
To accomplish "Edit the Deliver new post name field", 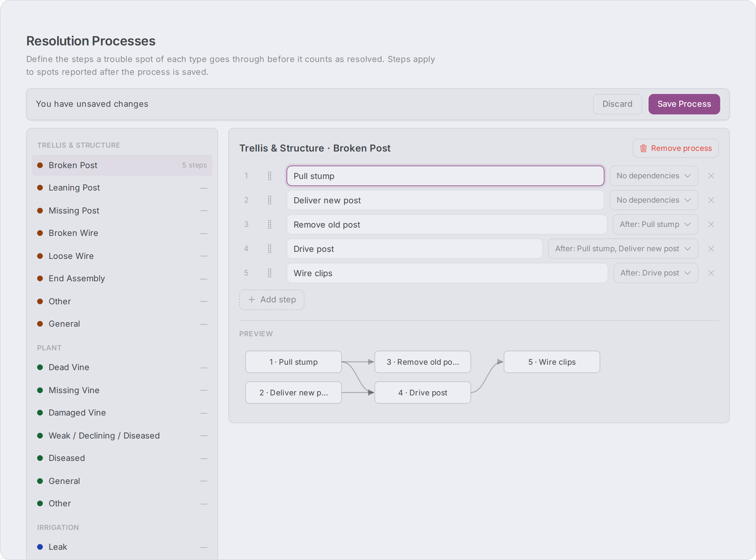I will [x=445, y=200].
